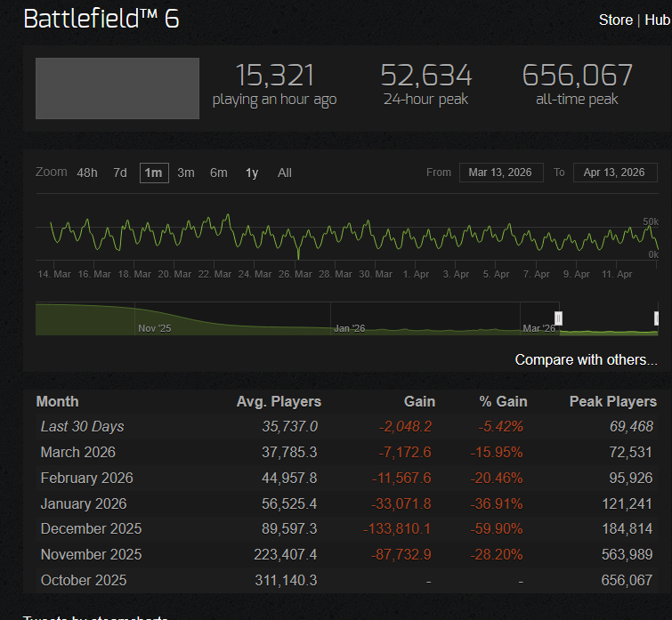Click the gain value -33,071.8

tap(401, 503)
